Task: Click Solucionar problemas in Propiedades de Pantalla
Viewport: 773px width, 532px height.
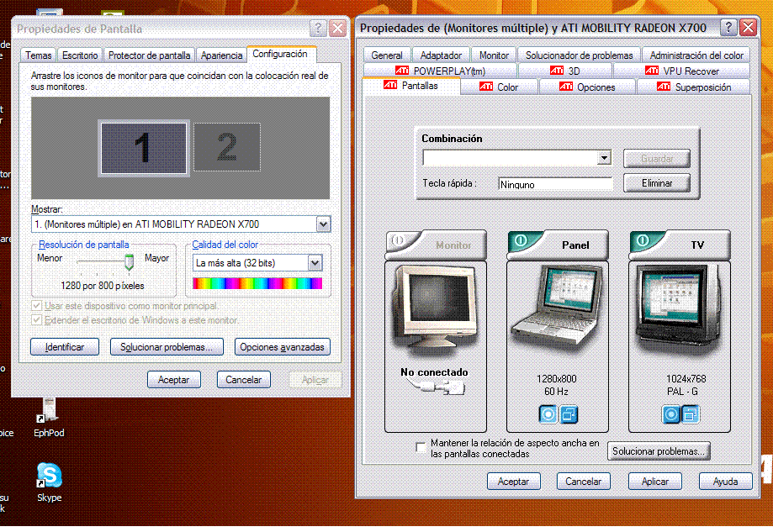Action: (167, 347)
